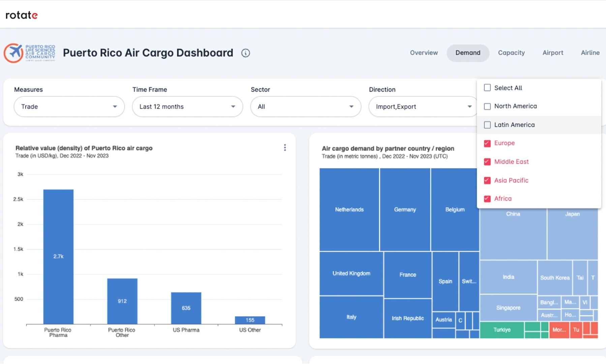Uncheck the Europe region filter
606x364 pixels.
pyautogui.click(x=487, y=143)
